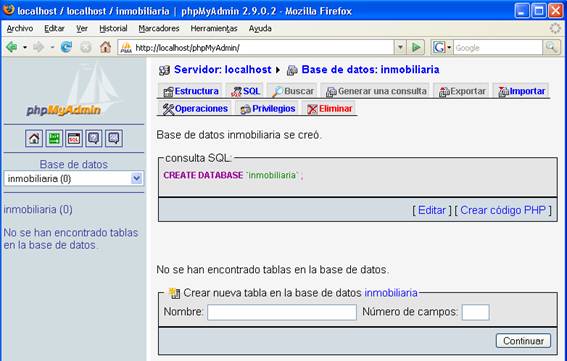The width and height of the screenshot is (567, 361).
Task: Click the red Eliminar tab
Action: (329, 109)
